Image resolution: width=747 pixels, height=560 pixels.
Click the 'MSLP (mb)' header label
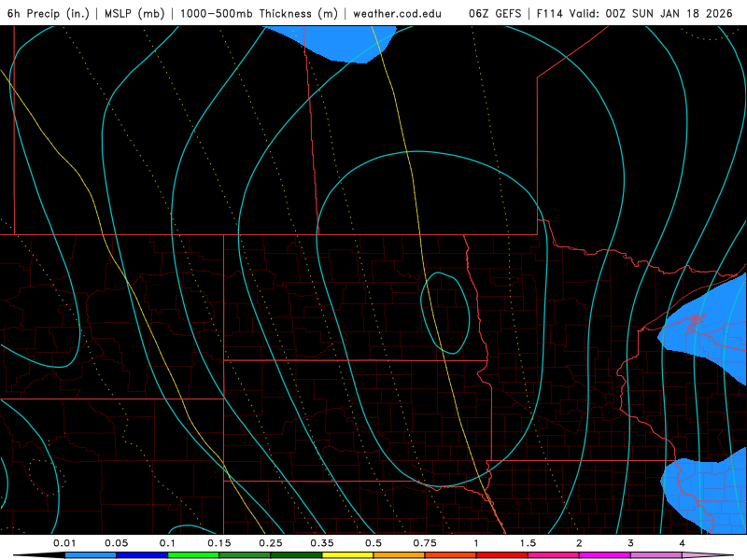click(x=134, y=13)
